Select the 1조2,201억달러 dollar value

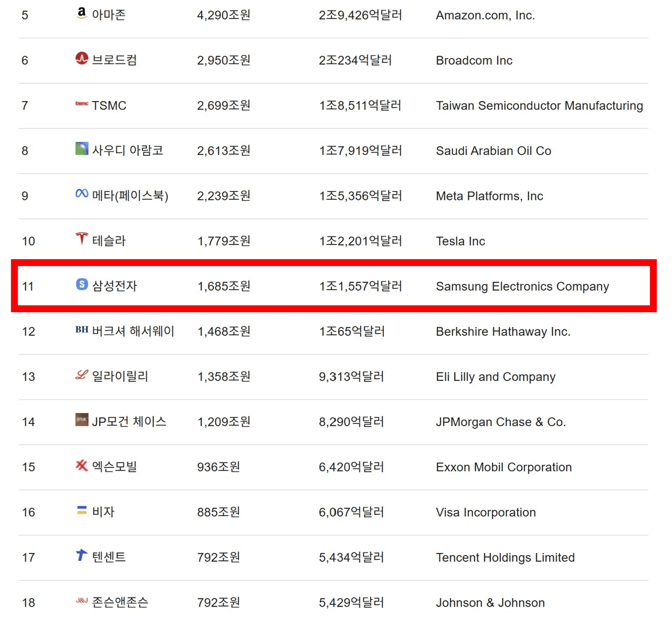(360, 241)
